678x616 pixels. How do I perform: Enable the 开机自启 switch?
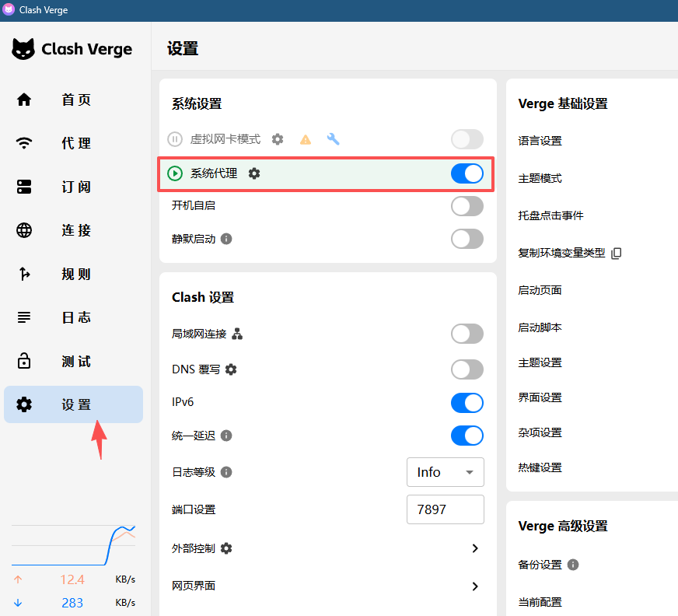point(467,206)
